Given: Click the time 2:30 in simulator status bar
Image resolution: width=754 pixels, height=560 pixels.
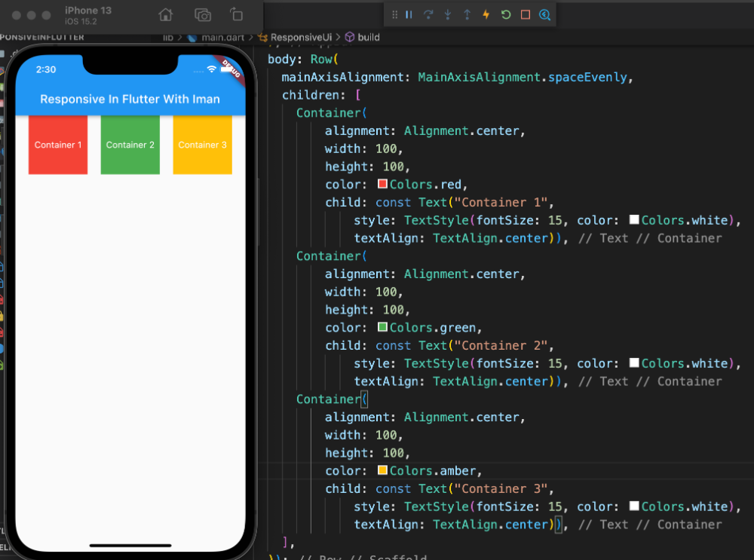Looking at the screenshot, I should pyautogui.click(x=46, y=69).
